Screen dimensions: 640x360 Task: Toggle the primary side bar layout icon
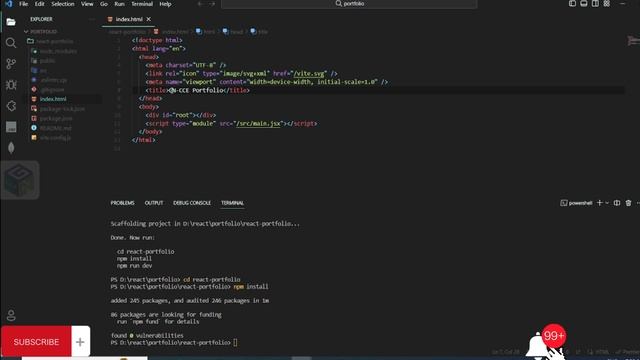pos(572,4)
